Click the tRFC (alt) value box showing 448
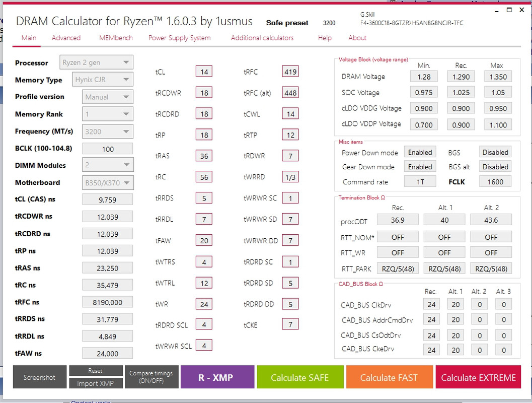532x403 pixels. click(x=290, y=93)
